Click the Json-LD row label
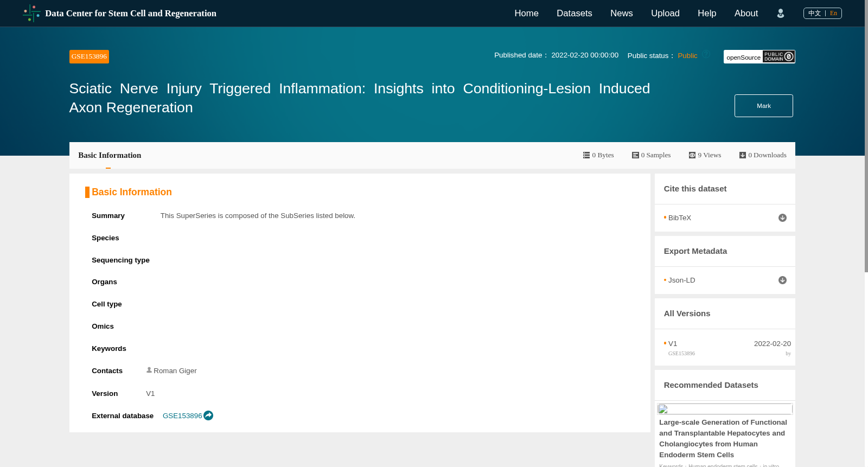The image size is (868, 467). 681,280
